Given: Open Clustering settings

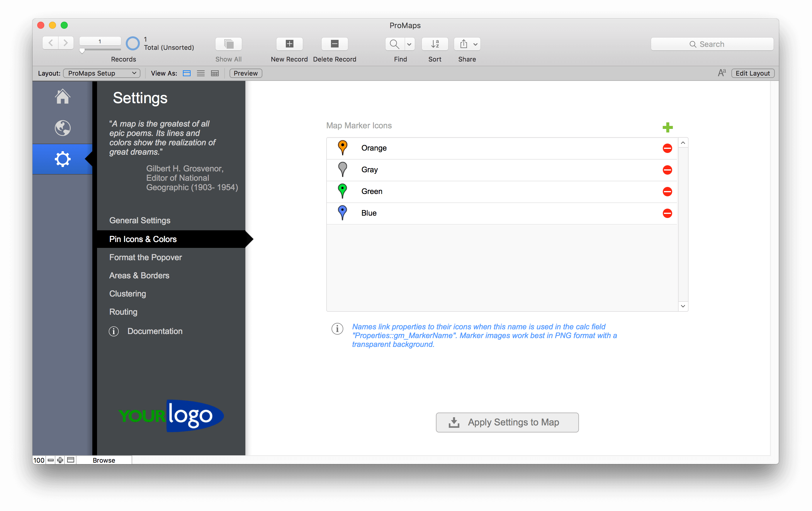Looking at the screenshot, I should 128,294.
